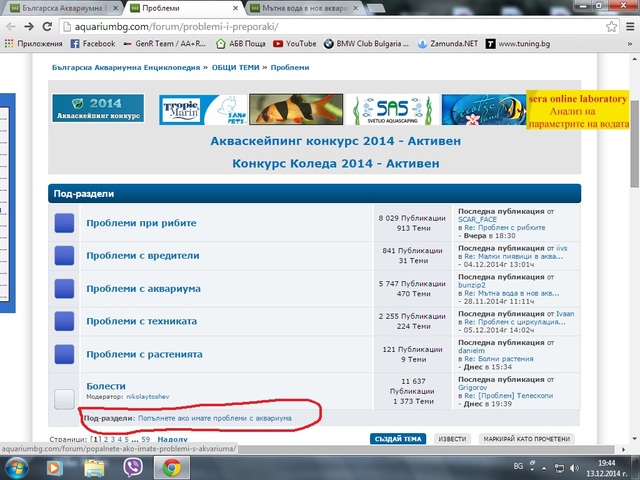This screenshot has width=640, height=480.
Task: Switch to the Българска Аквариумна browser tab
Action: (60, 7)
